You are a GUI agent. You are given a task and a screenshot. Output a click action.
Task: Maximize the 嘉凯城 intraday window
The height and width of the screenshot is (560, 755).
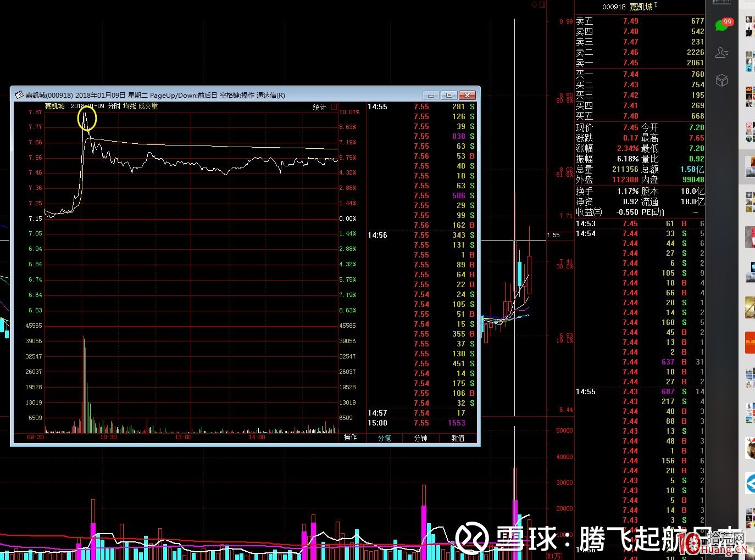(449, 95)
